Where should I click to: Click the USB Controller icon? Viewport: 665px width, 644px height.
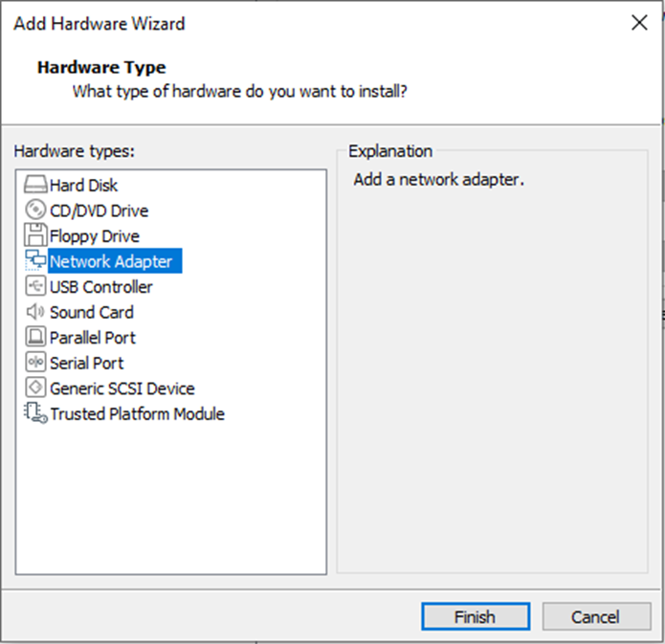tap(35, 286)
